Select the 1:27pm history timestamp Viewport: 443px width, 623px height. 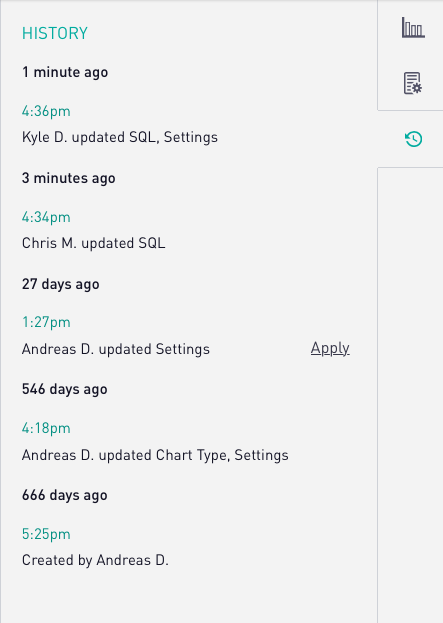(46, 322)
